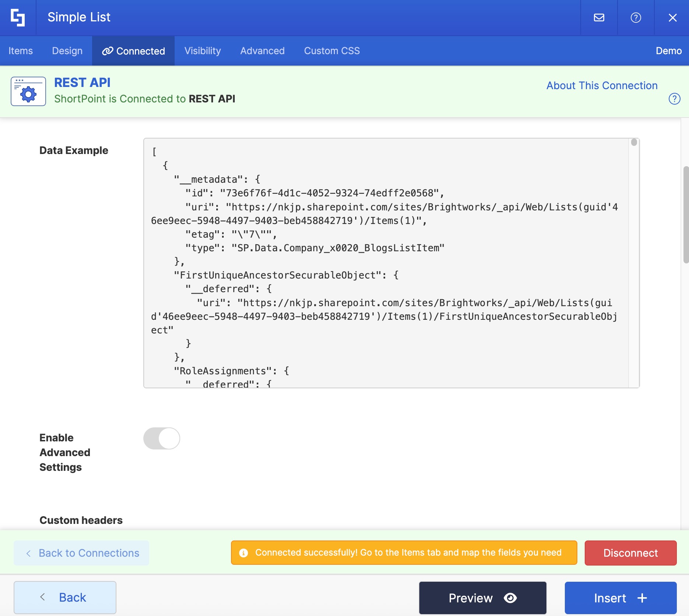This screenshot has width=689, height=616.
Task: Click the Back button
Action: click(x=65, y=598)
